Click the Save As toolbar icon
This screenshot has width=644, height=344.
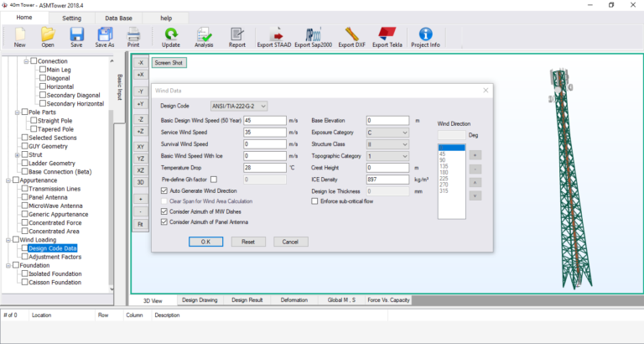pos(105,38)
